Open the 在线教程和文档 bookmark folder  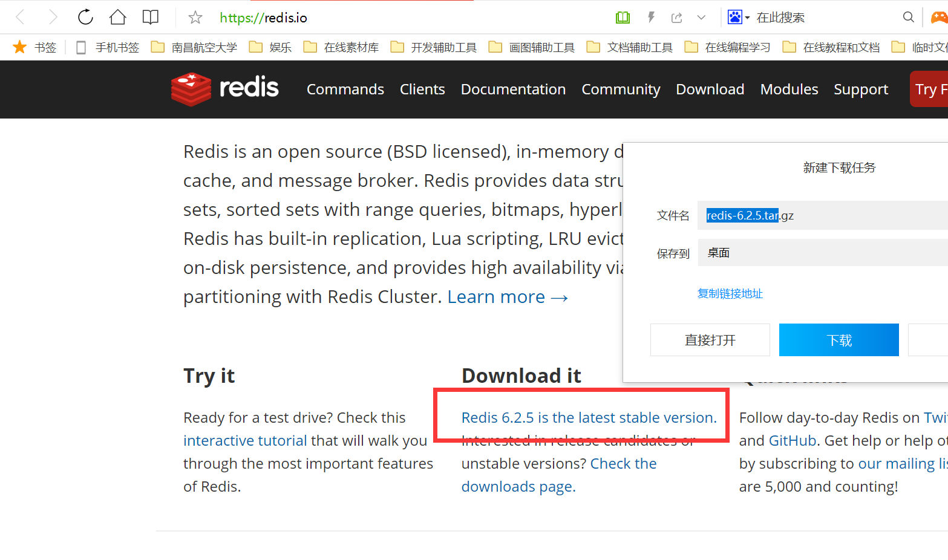[x=831, y=47]
